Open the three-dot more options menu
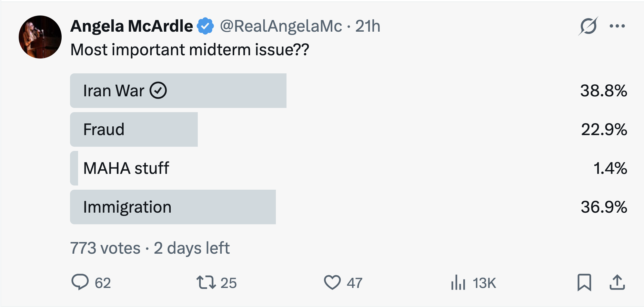Viewport: 644px width, 307px height. [617, 26]
